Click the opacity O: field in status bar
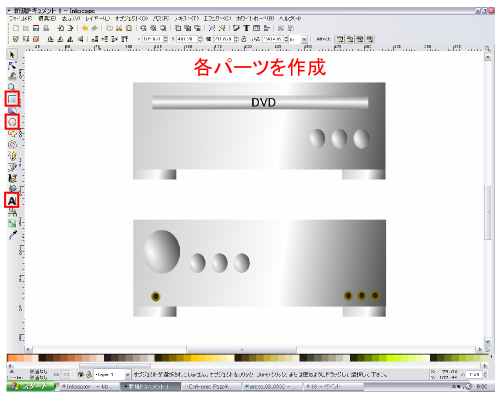 point(65,375)
